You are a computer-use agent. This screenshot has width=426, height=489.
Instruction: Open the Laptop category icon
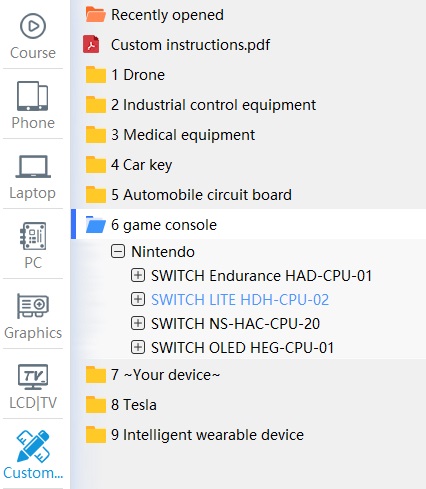point(33,166)
